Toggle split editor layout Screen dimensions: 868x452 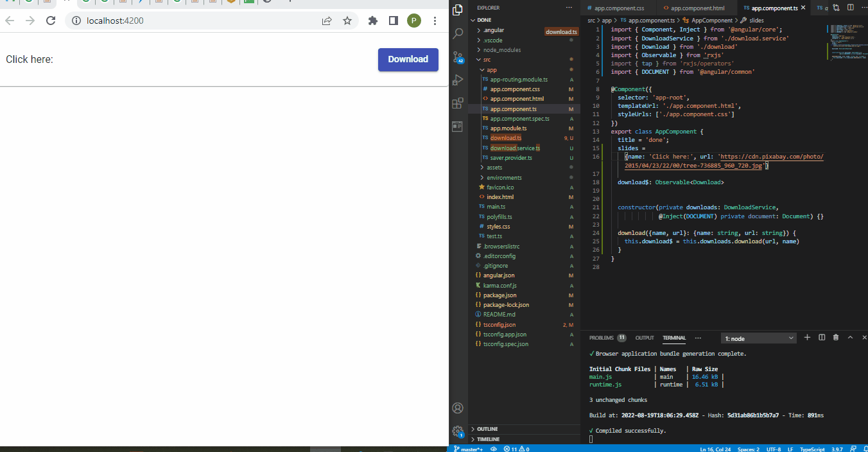(851, 8)
